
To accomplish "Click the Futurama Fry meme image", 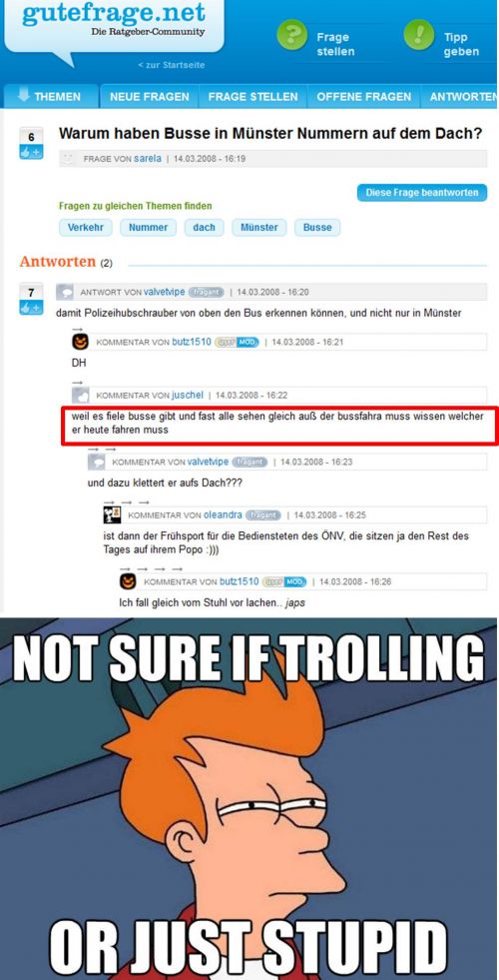I will 249,798.
